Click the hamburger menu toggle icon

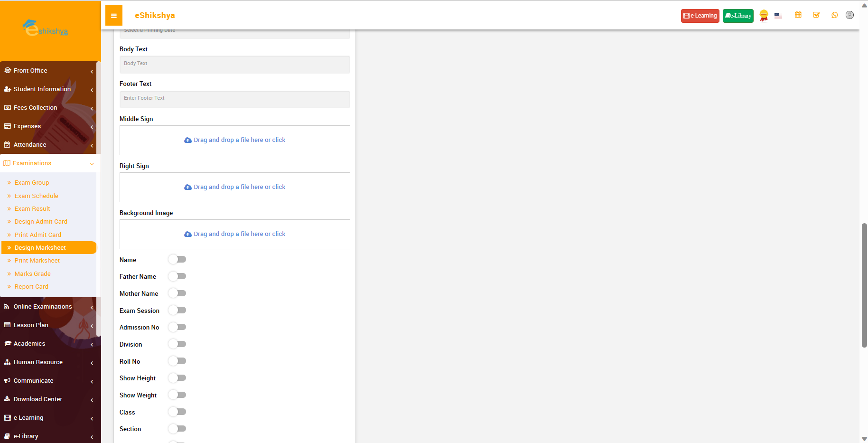coord(114,16)
